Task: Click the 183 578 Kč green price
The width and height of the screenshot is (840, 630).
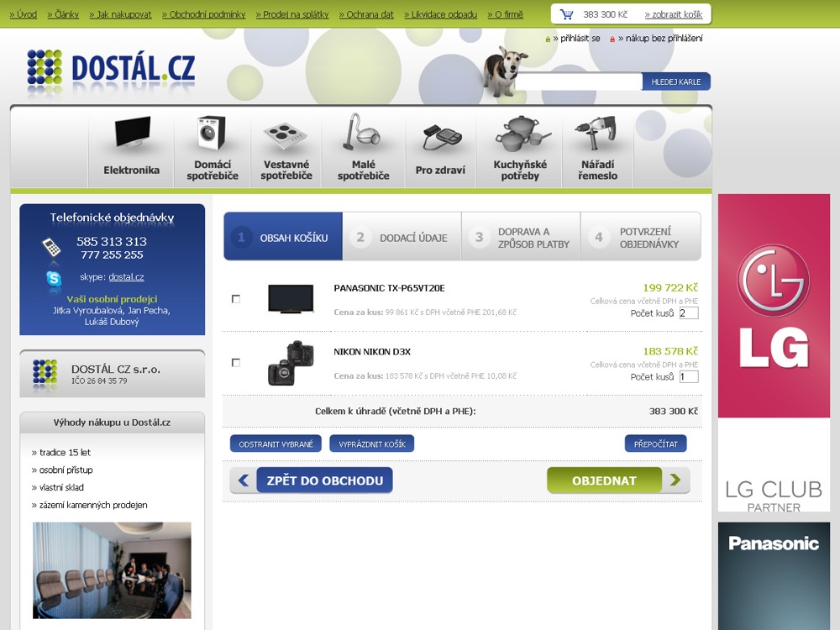Action: (670, 351)
